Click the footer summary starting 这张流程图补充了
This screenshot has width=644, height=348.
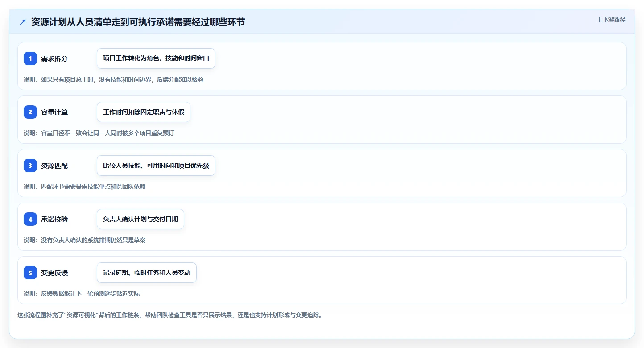[x=169, y=315]
